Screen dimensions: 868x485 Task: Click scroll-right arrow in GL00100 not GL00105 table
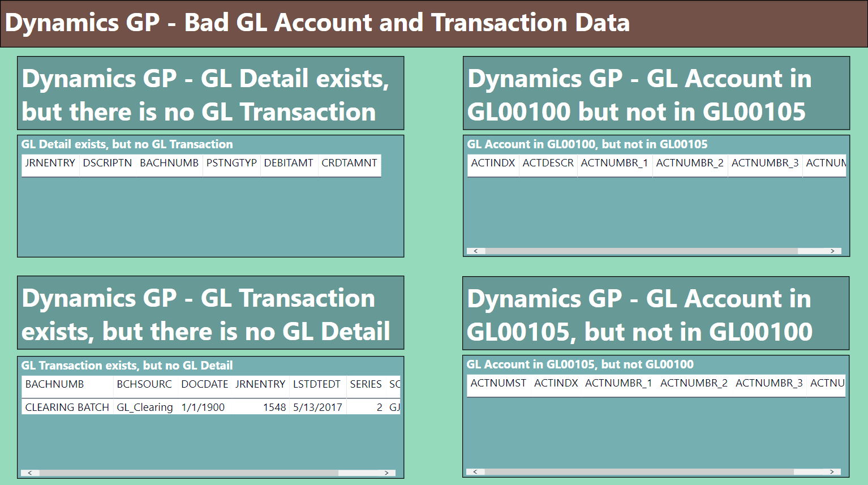coord(832,251)
